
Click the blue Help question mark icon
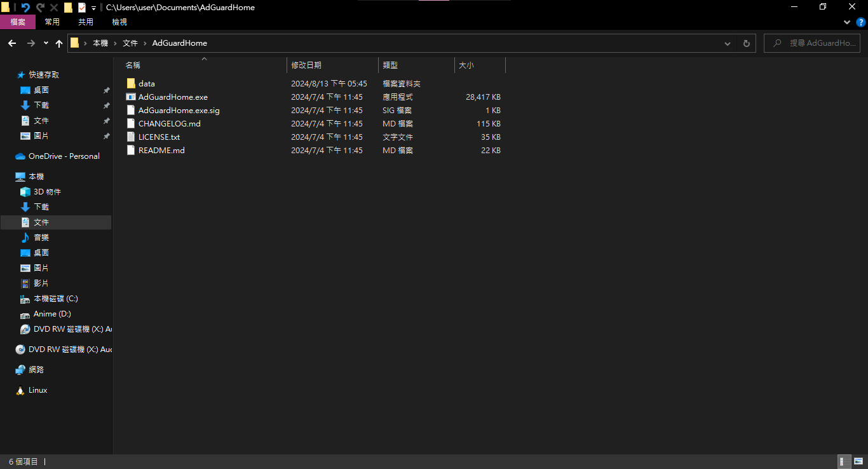coord(861,22)
